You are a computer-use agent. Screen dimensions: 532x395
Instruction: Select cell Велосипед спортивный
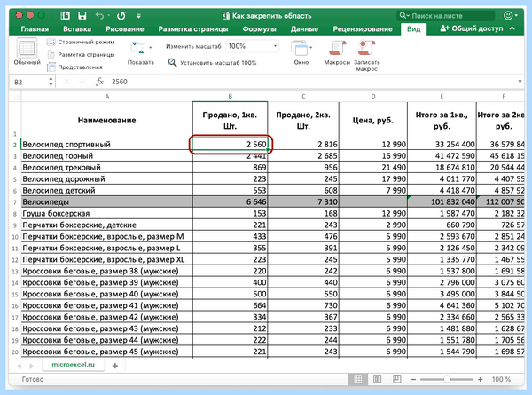pos(107,145)
